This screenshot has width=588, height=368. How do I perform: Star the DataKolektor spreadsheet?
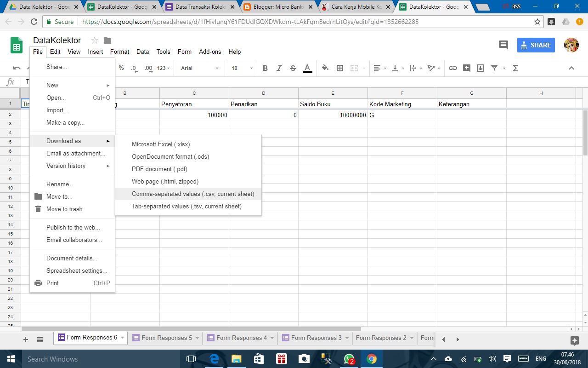point(95,40)
